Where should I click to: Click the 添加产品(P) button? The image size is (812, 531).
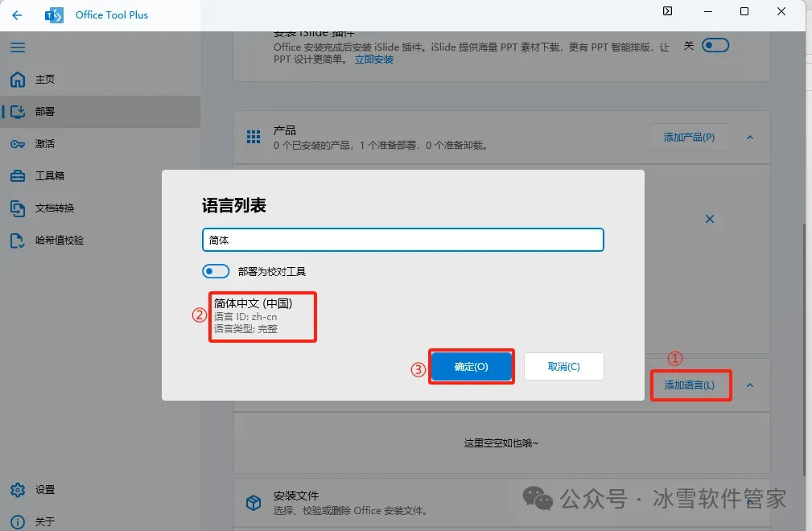689,137
